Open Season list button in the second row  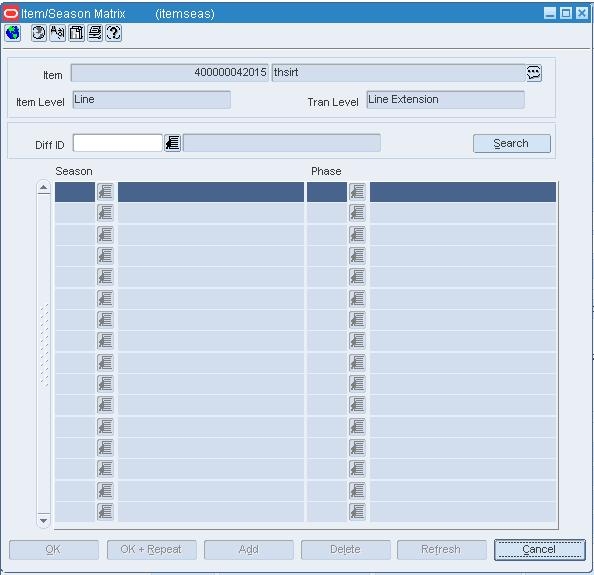tap(105, 213)
